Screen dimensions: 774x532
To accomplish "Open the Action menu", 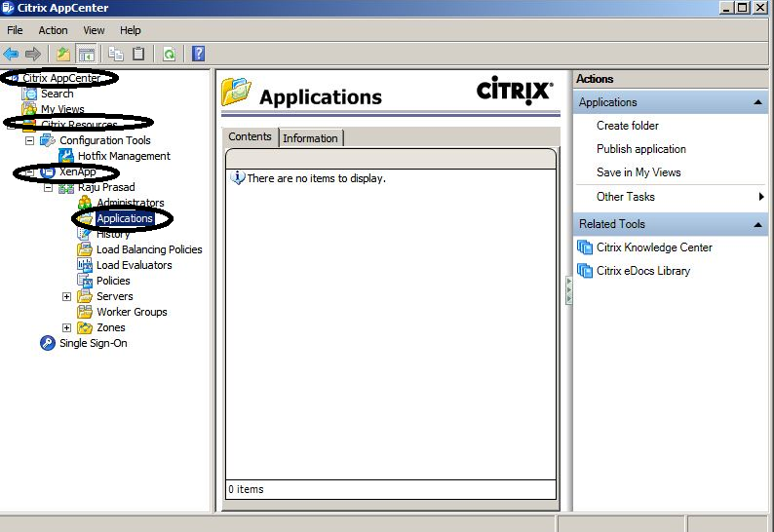I will click(x=53, y=30).
